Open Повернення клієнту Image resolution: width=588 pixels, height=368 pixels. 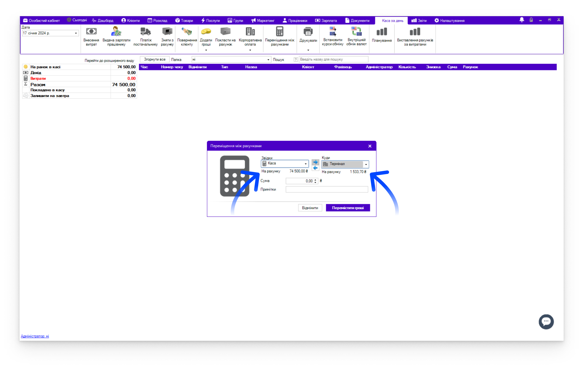point(187,37)
